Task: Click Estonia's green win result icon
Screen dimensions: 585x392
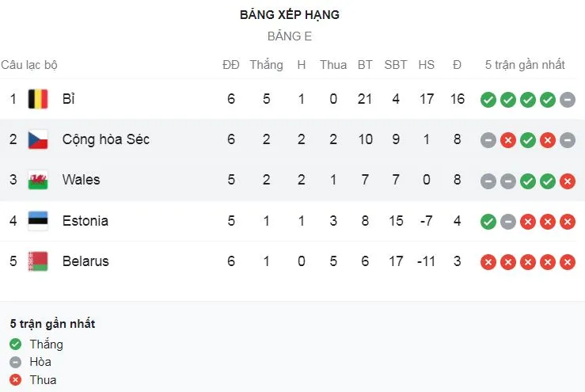Action: 488,221
